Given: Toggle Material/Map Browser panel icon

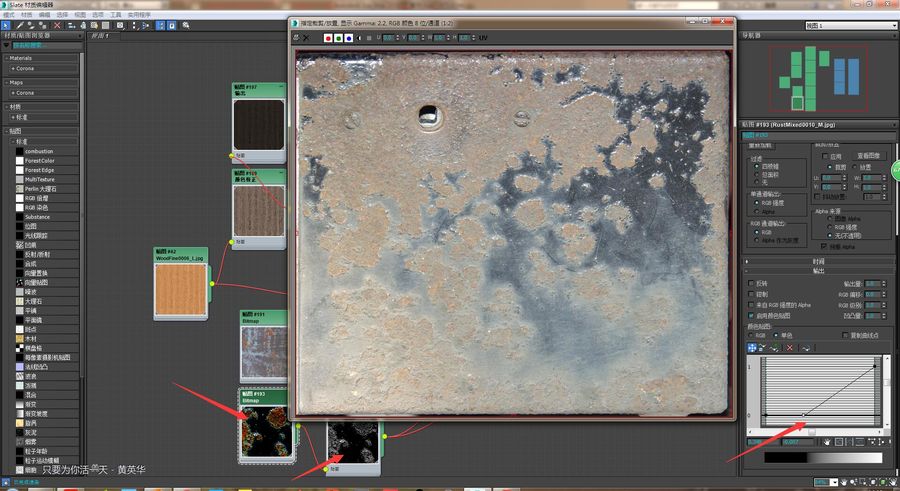Looking at the screenshot, I should 161,25.
